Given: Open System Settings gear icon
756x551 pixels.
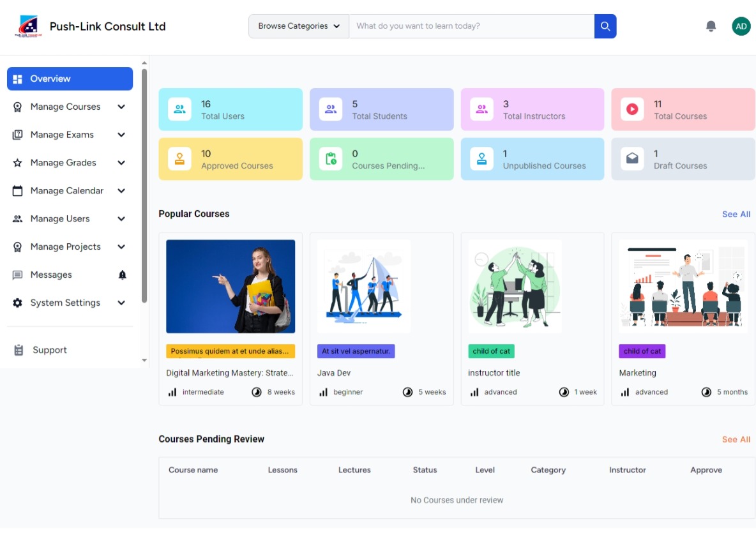Looking at the screenshot, I should tap(19, 302).
